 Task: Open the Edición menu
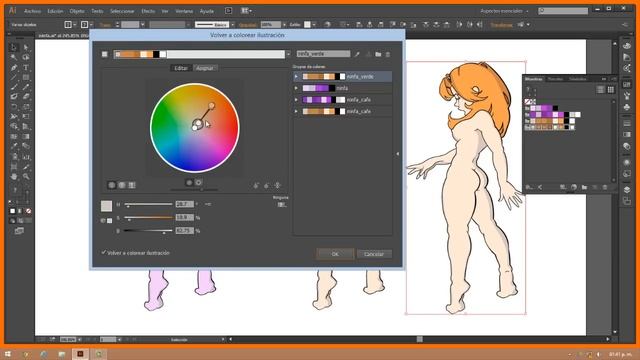(x=55, y=11)
